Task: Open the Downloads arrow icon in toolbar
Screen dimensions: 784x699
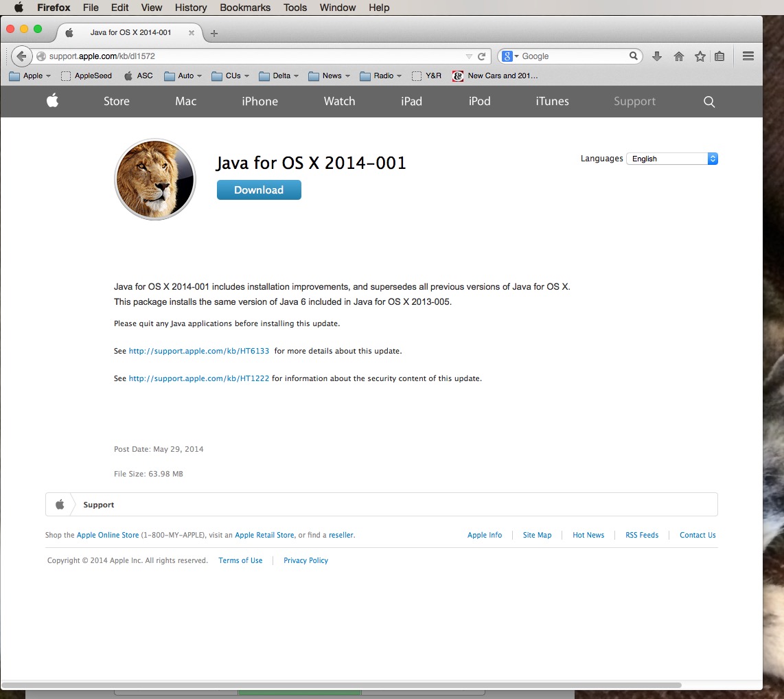Action: point(657,56)
